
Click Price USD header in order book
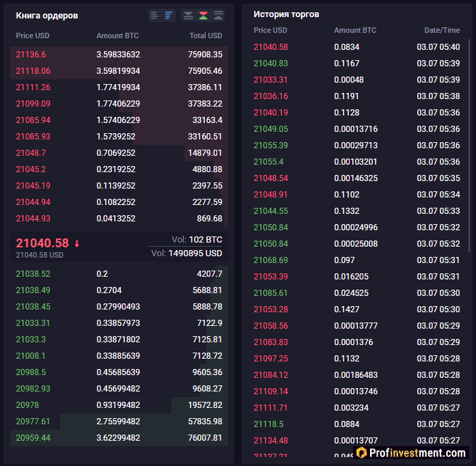(x=33, y=36)
